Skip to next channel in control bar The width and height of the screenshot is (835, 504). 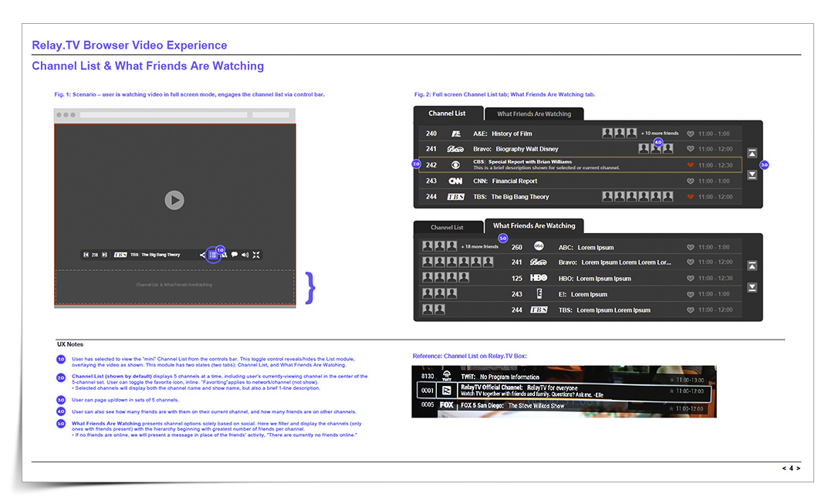[x=104, y=255]
